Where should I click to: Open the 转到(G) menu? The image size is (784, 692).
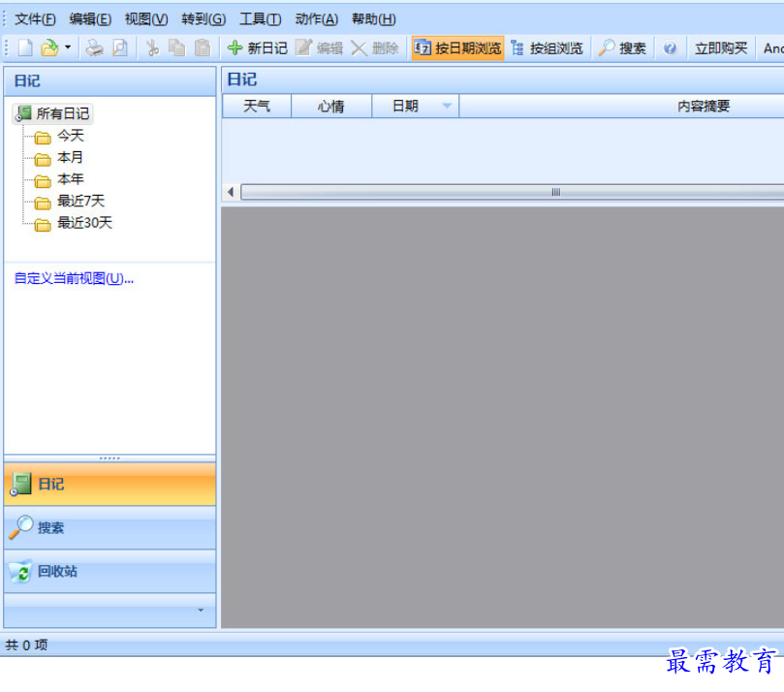[204, 19]
